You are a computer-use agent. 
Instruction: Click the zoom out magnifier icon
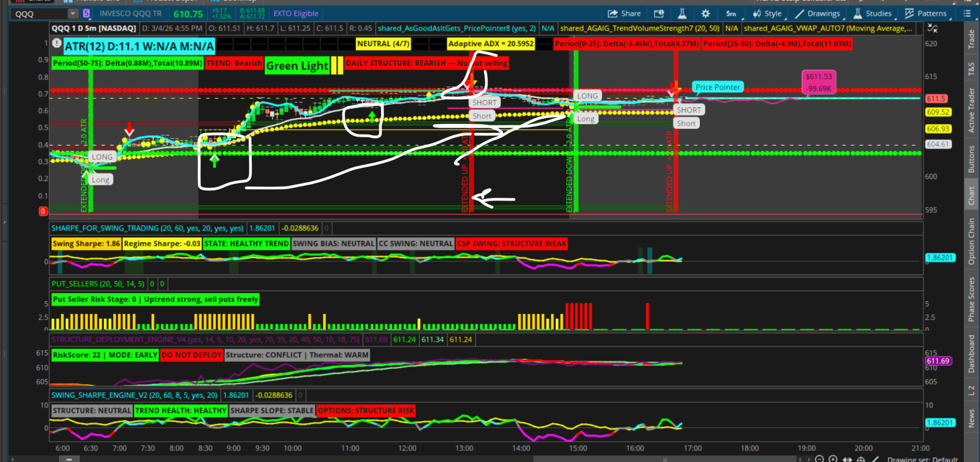pyautogui.click(x=819, y=458)
